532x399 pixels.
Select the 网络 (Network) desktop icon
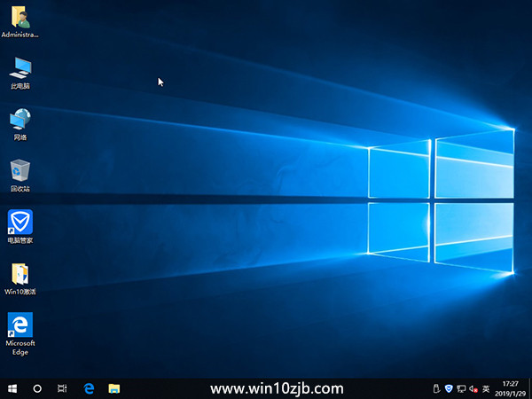[20, 124]
